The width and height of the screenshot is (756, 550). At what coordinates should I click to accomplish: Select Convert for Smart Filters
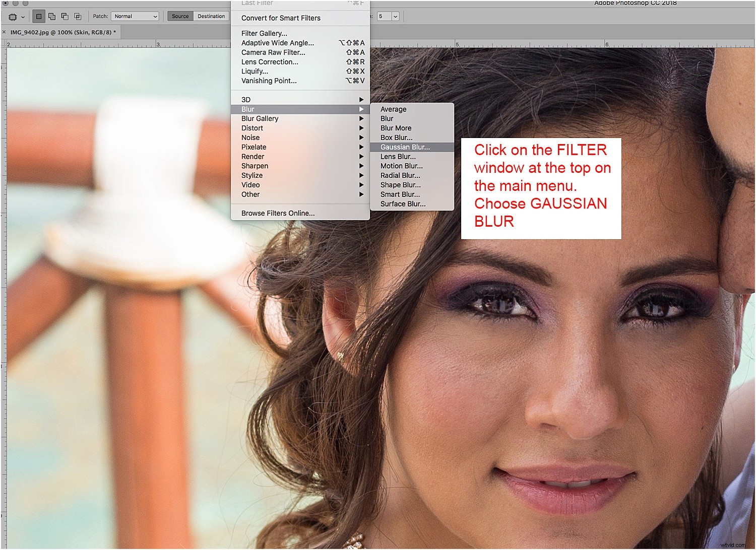point(281,18)
